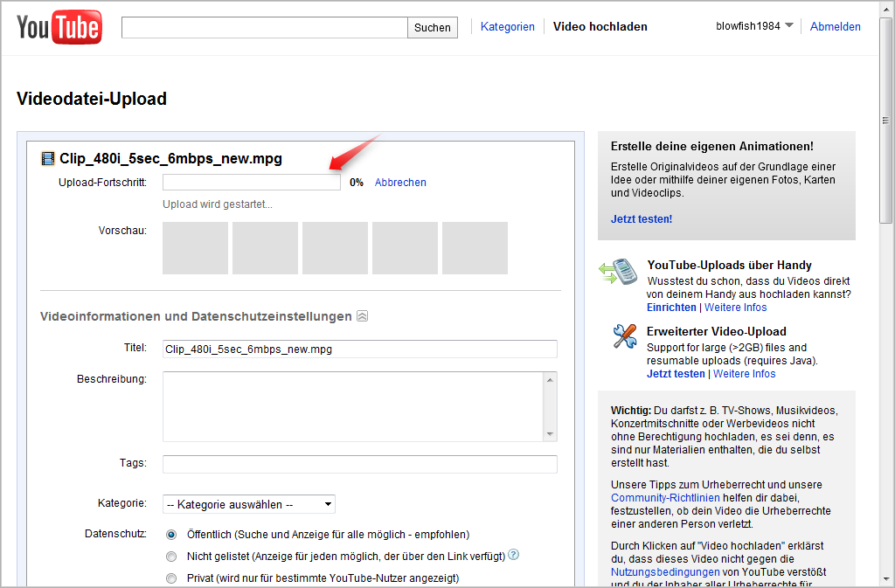The height and width of the screenshot is (588, 895).
Task: Click the film clip icon beside the filename
Action: coord(48,158)
